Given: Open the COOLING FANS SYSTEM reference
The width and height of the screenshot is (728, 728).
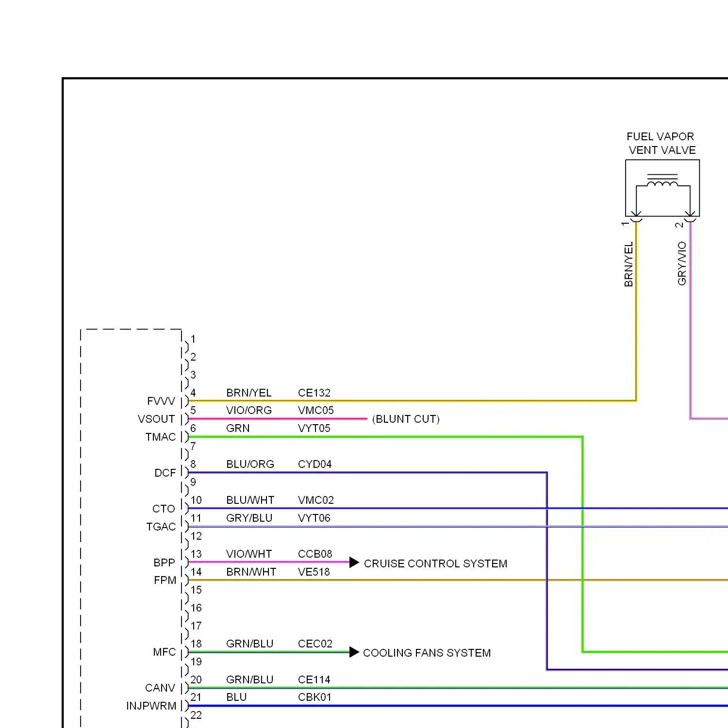Looking at the screenshot, I should (427, 653).
